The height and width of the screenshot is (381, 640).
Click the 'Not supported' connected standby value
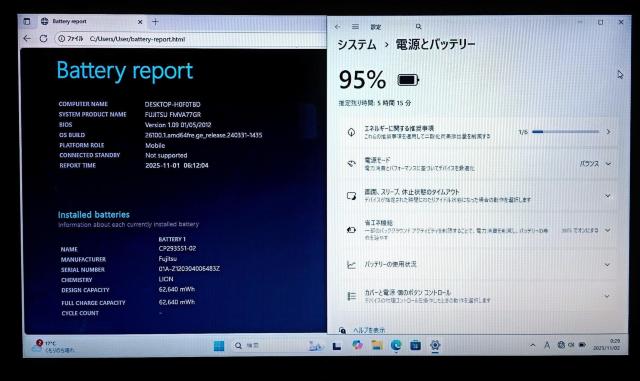[166, 156]
